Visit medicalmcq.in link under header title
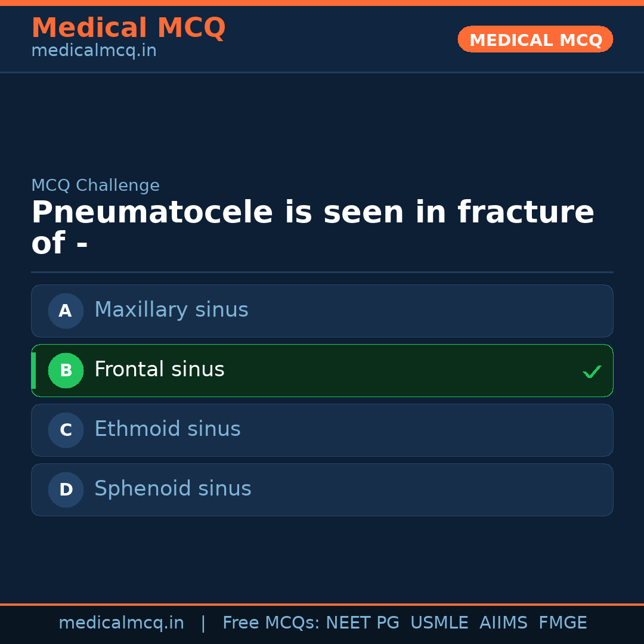This screenshot has width=644, height=644. click(x=94, y=51)
